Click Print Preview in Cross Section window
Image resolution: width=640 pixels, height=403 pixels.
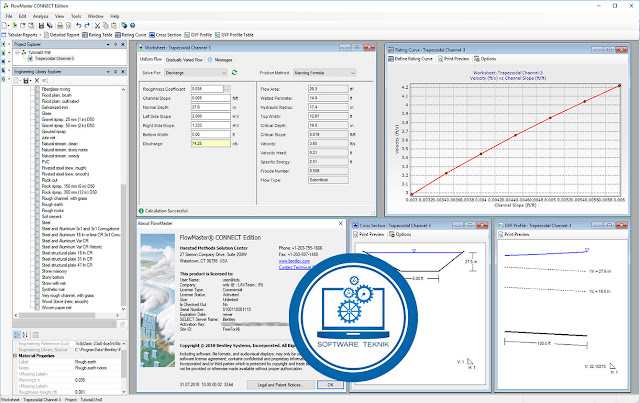click(x=369, y=235)
